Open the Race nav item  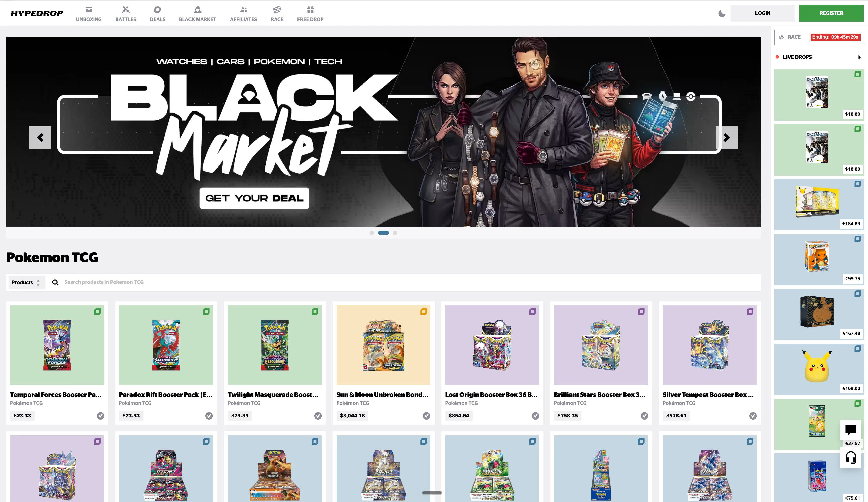click(277, 14)
